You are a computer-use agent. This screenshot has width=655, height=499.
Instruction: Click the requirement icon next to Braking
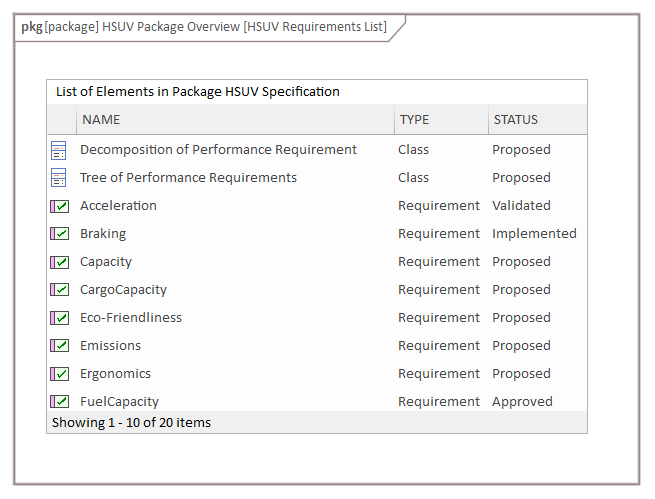tap(59, 234)
